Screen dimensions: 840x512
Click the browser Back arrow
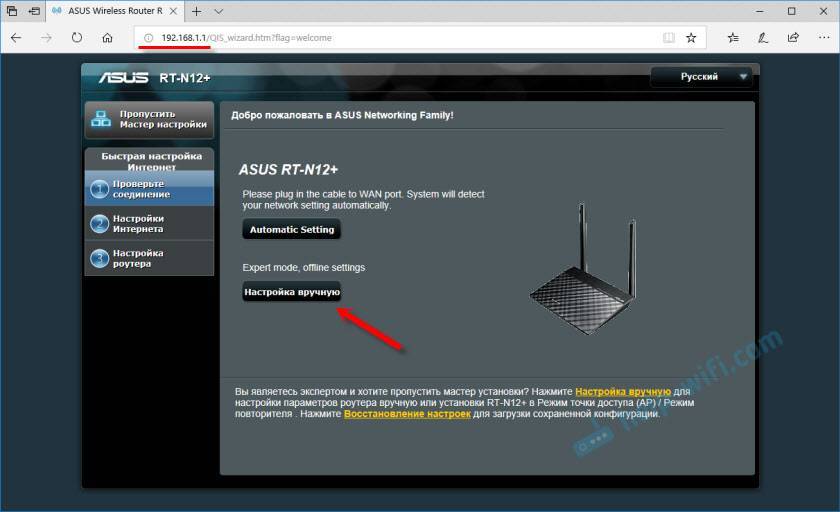(x=16, y=38)
